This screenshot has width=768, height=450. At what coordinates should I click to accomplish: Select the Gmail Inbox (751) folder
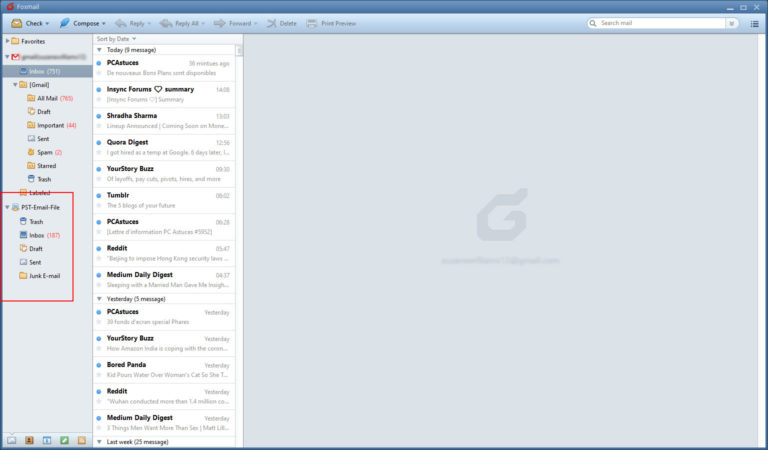pos(47,71)
